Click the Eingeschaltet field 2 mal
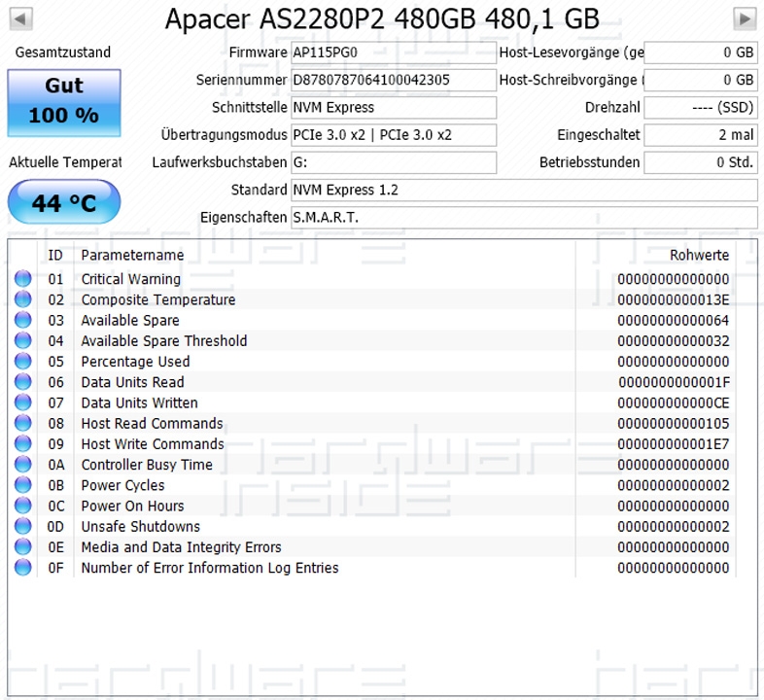The width and height of the screenshot is (764, 700). click(701, 134)
